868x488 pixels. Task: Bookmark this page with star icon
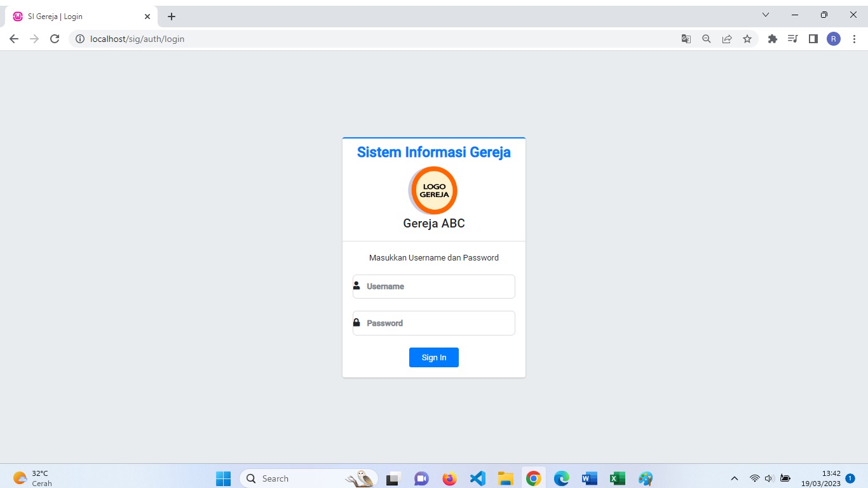click(x=747, y=39)
